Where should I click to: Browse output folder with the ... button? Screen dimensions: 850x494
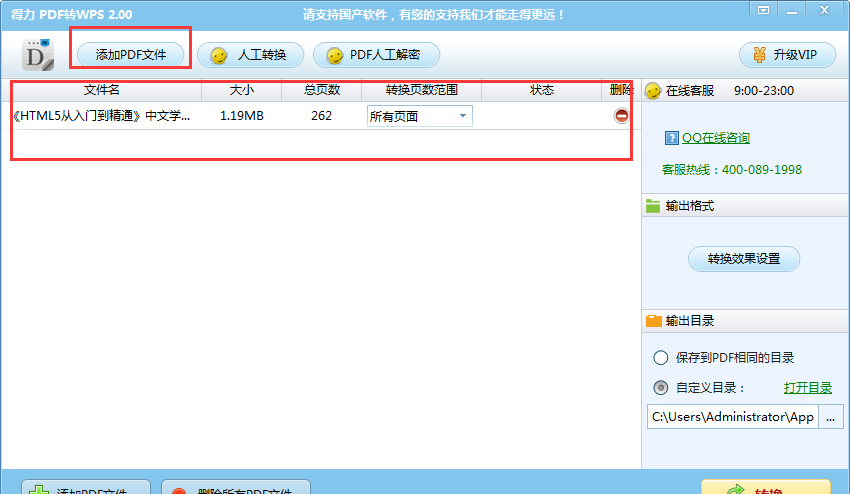[x=830, y=416]
